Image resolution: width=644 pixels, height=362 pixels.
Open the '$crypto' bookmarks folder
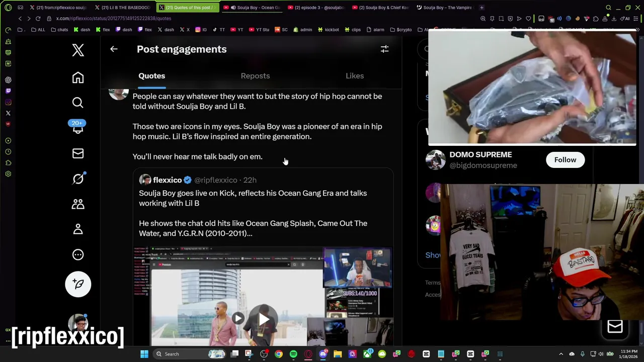point(400,30)
